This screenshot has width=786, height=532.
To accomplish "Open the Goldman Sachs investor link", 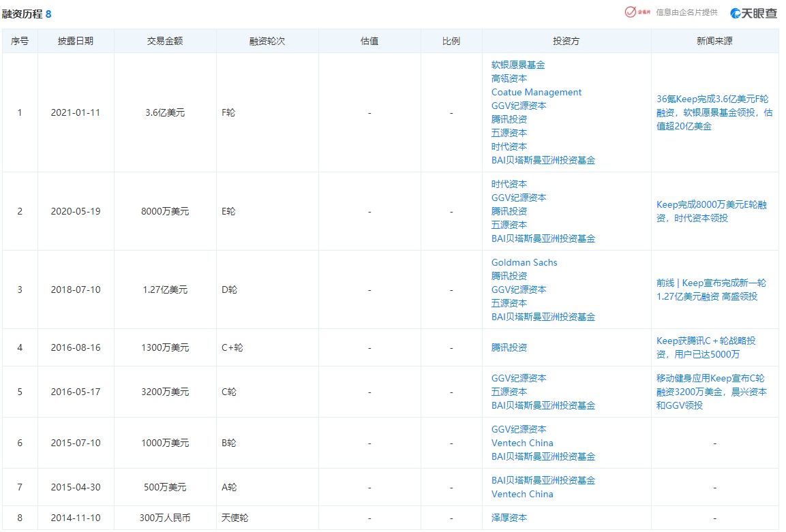I will (x=524, y=262).
